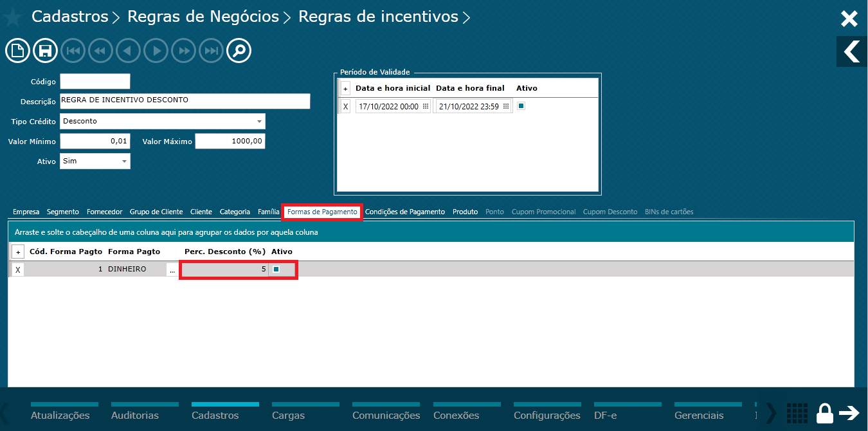
Task: Open the Atualizações module
Action: [60, 416]
